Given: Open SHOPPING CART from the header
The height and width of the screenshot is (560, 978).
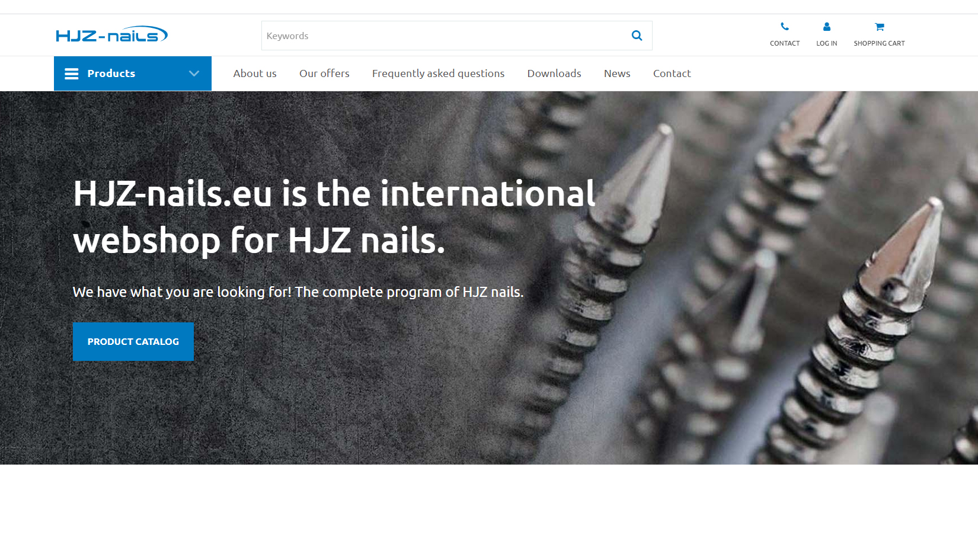Looking at the screenshot, I should coord(879,43).
